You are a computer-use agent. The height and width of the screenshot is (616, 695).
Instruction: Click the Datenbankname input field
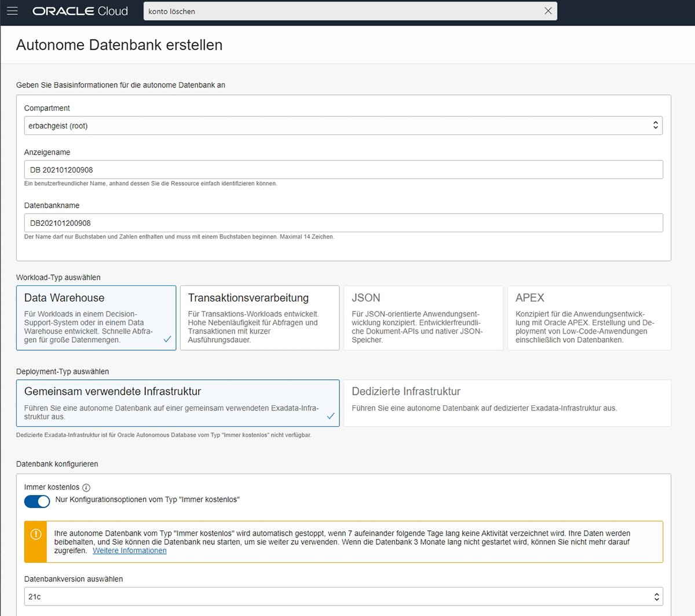coord(343,222)
